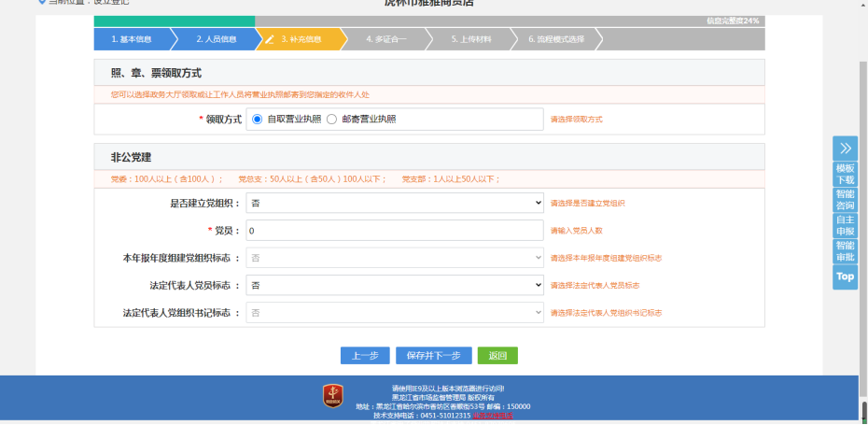Open 本年报年度组建党组织标志 dropdown

click(x=395, y=258)
